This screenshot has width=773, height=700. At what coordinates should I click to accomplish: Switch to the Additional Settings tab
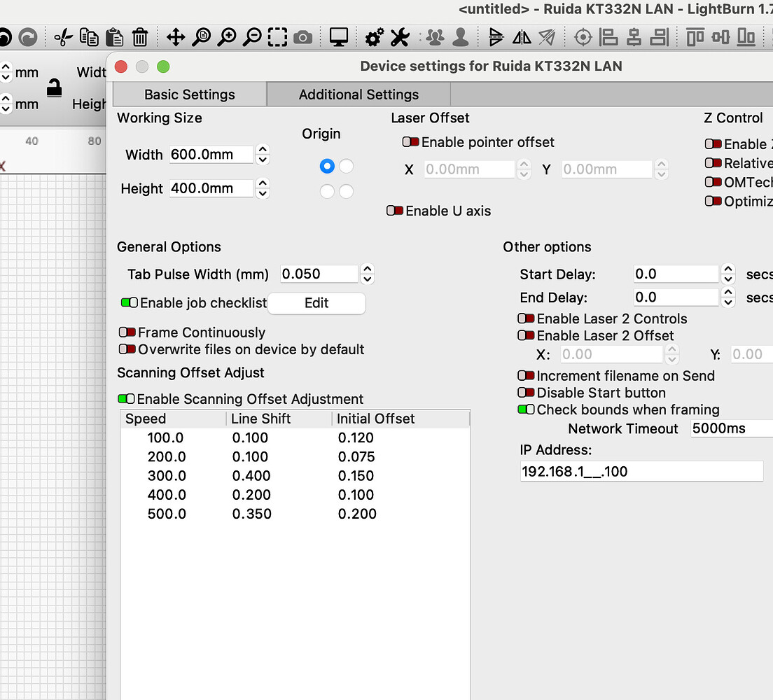(x=358, y=94)
